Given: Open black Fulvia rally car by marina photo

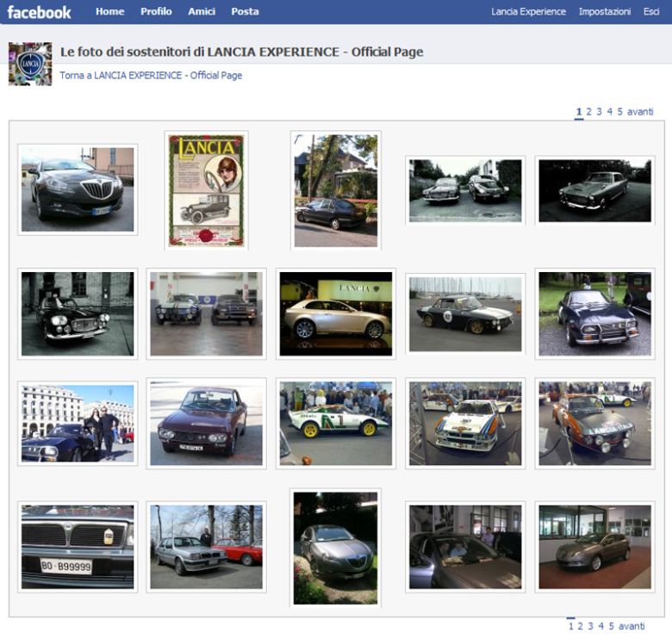Looking at the screenshot, I should [x=465, y=314].
